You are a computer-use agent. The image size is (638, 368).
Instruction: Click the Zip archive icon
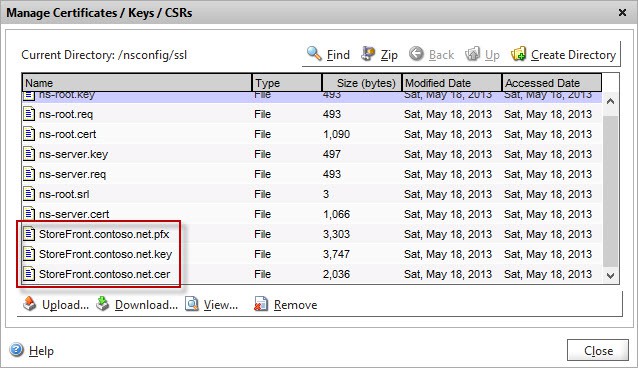click(368, 53)
